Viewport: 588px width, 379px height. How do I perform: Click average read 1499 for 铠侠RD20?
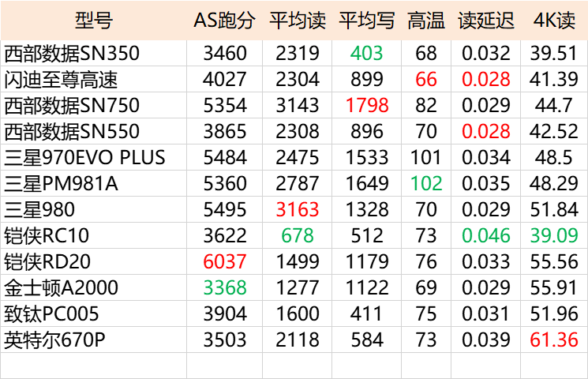(298, 261)
